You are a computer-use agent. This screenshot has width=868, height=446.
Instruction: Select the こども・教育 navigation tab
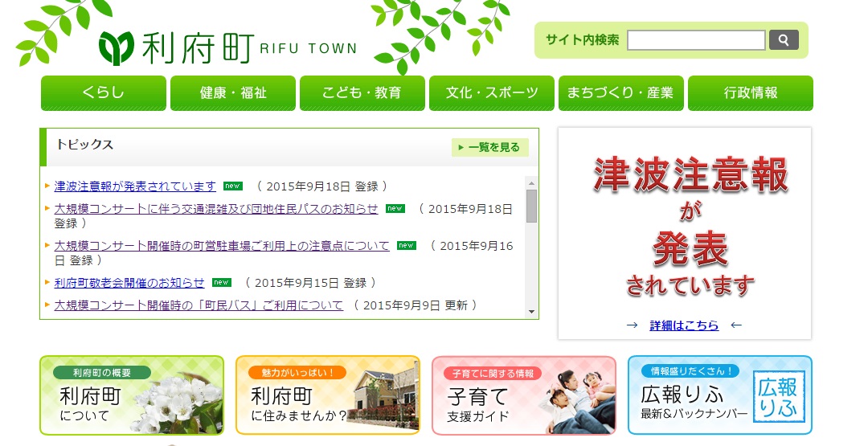362,93
